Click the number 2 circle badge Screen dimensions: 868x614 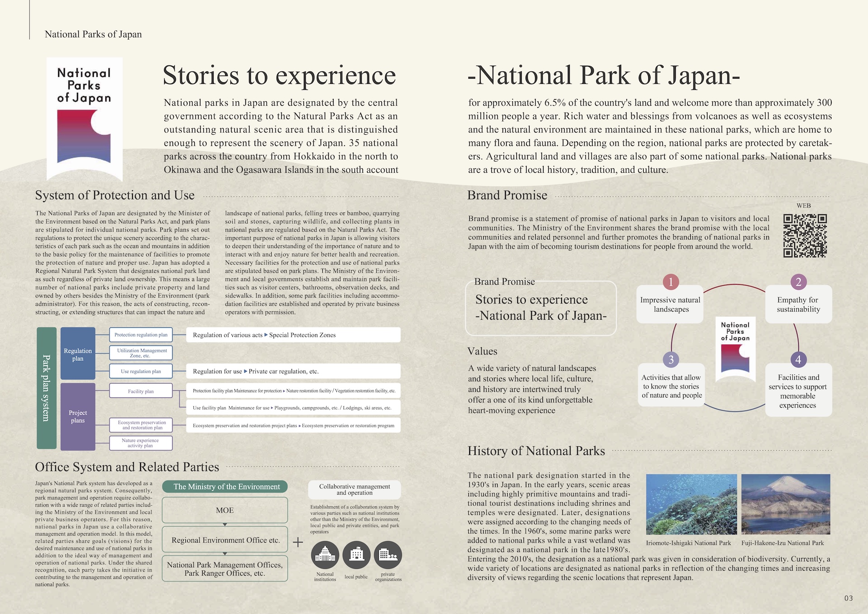coord(798,282)
